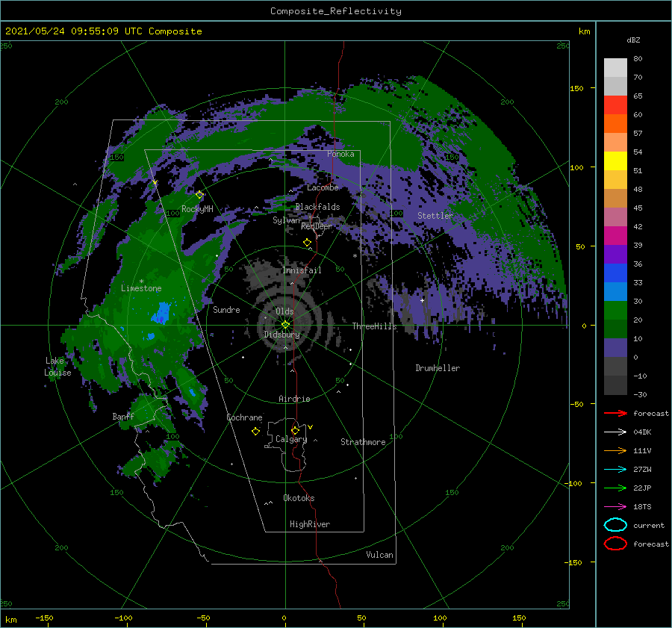The width and height of the screenshot is (672, 628).
Task: Click the Airdrie city label
Action: point(294,399)
